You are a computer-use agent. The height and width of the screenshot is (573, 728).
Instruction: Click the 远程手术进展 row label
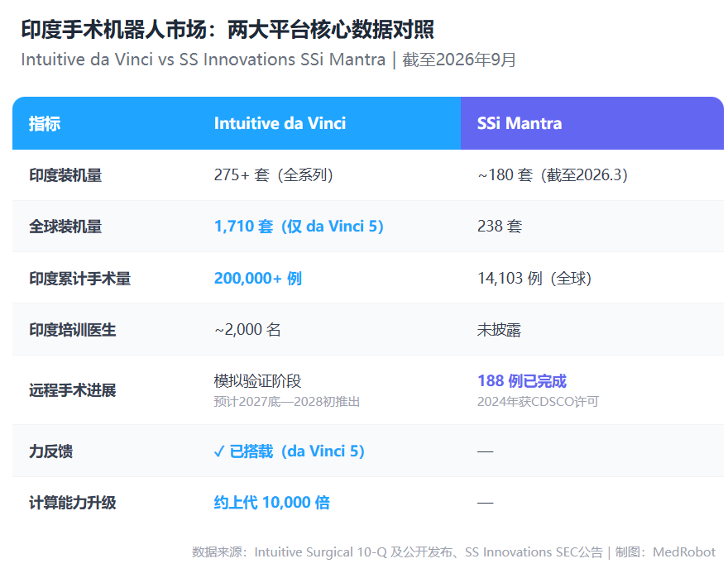pos(73,390)
